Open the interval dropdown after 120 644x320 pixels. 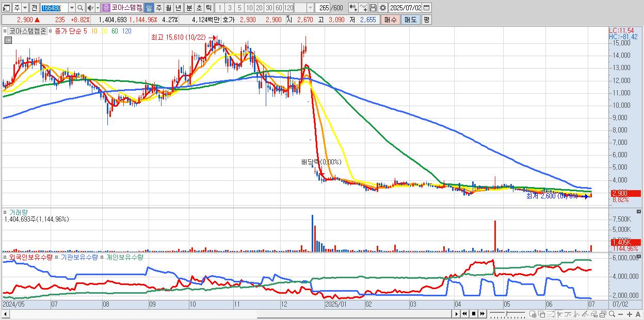click(x=310, y=8)
